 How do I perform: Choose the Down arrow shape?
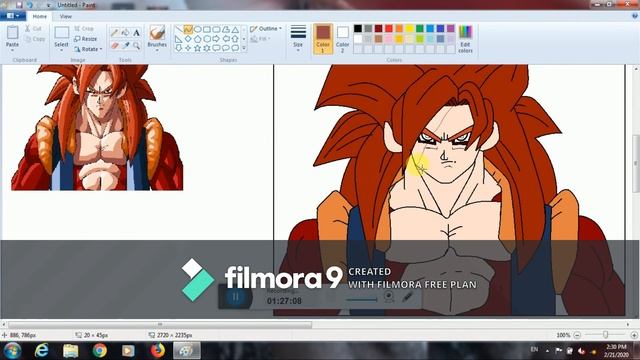pyautogui.click(x=179, y=48)
